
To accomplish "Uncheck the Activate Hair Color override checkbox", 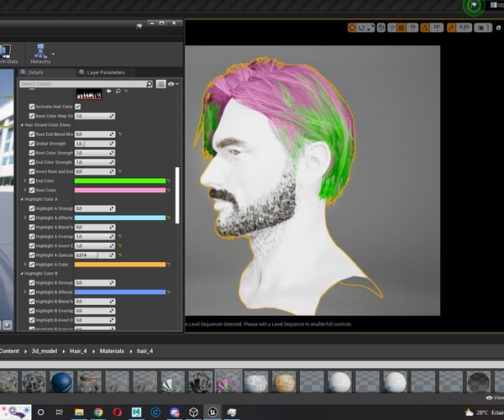I will (x=32, y=107).
